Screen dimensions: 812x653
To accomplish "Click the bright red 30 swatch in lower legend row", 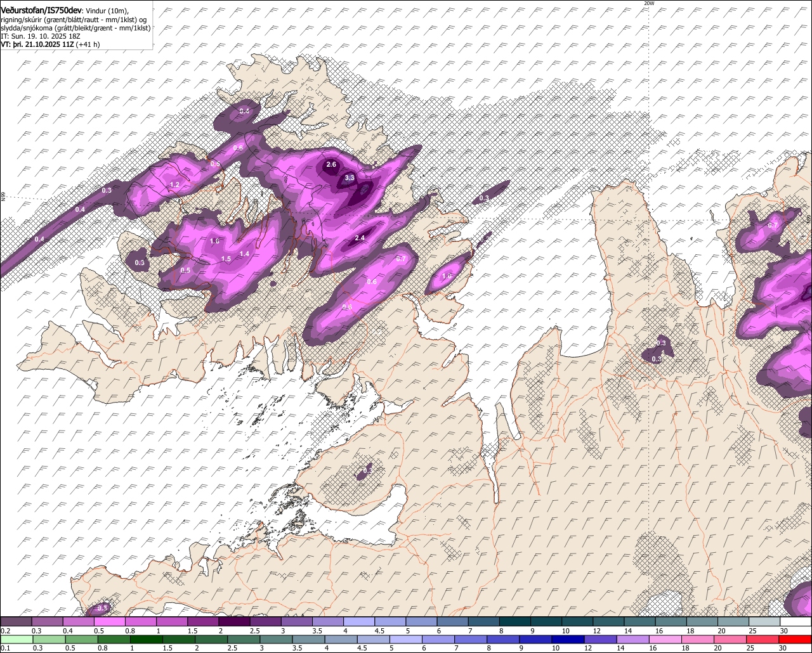I will click(x=796, y=639).
